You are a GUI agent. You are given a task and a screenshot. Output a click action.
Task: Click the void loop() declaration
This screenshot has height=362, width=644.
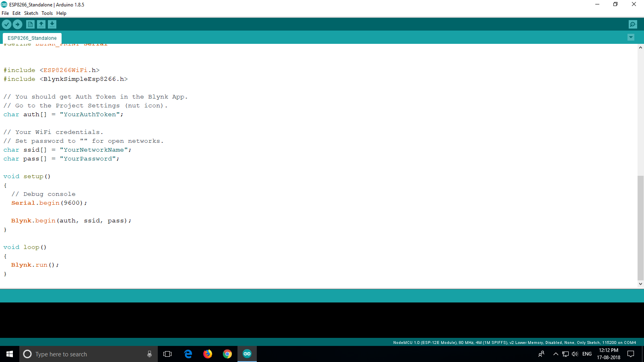[25, 247]
